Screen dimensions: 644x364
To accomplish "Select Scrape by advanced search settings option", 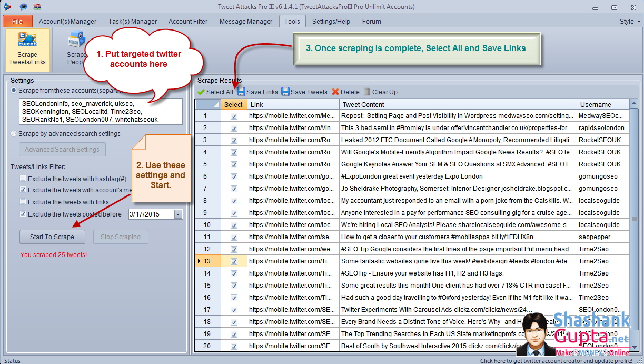I will pyautogui.click(x=14, y=134).
